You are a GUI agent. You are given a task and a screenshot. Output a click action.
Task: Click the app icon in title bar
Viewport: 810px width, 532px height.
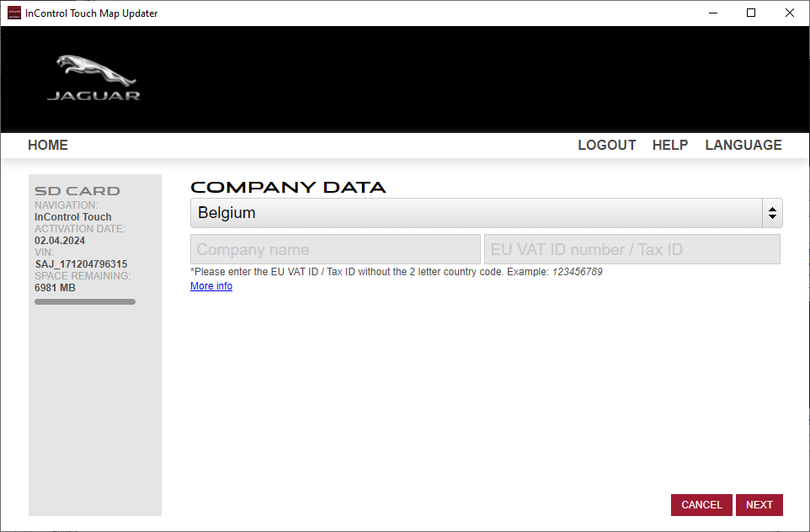click(14, 13)
